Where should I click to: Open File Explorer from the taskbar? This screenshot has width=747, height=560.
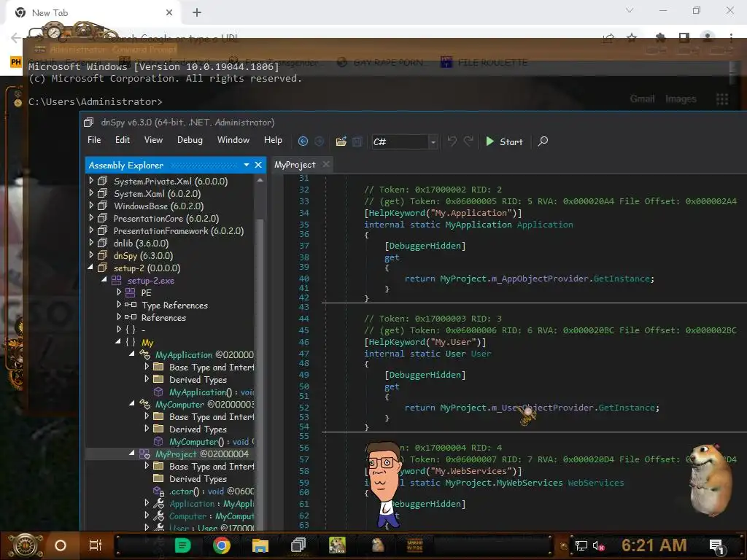(x=260, y=545)
